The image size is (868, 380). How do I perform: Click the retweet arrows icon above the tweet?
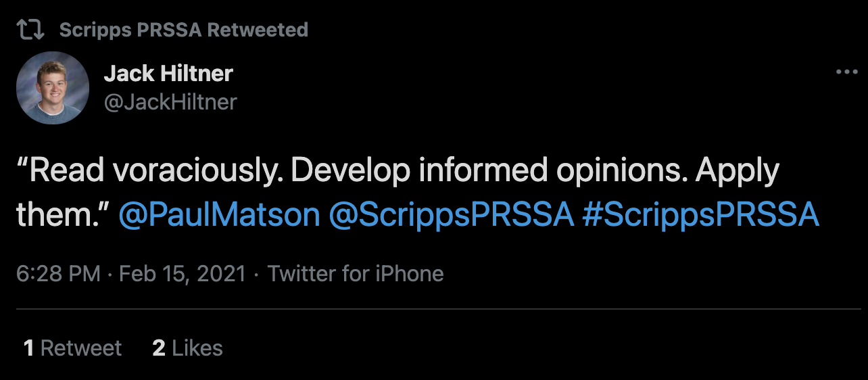[x=30, y=30]
